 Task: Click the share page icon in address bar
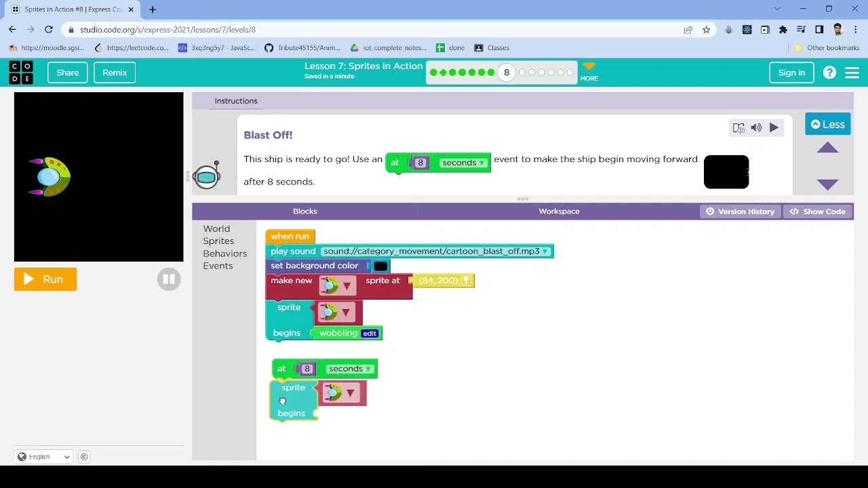point(688,30)
